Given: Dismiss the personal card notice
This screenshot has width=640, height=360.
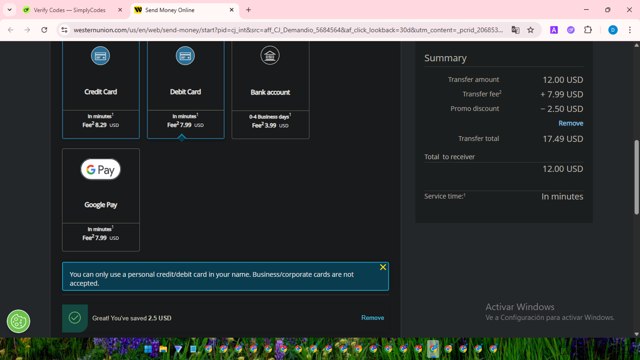Looking at the screenshot, I should pyautogui.click(x=383, y=267).
